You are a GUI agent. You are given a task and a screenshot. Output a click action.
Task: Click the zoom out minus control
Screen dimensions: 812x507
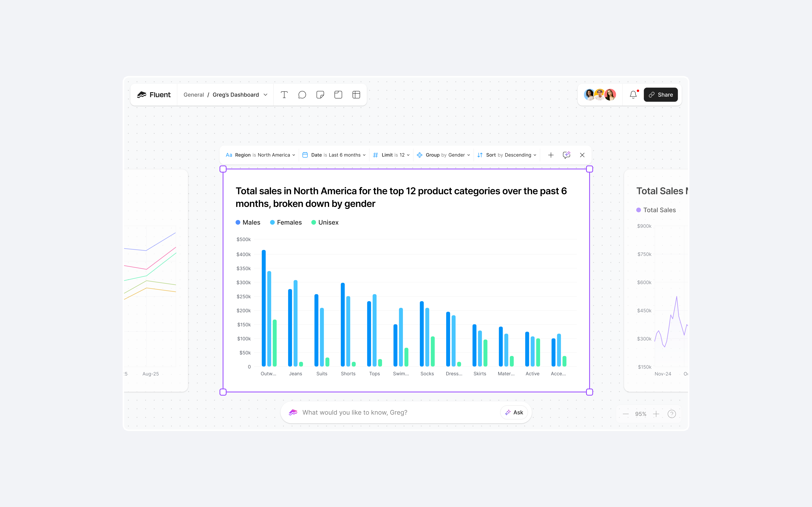pos(625,414)
